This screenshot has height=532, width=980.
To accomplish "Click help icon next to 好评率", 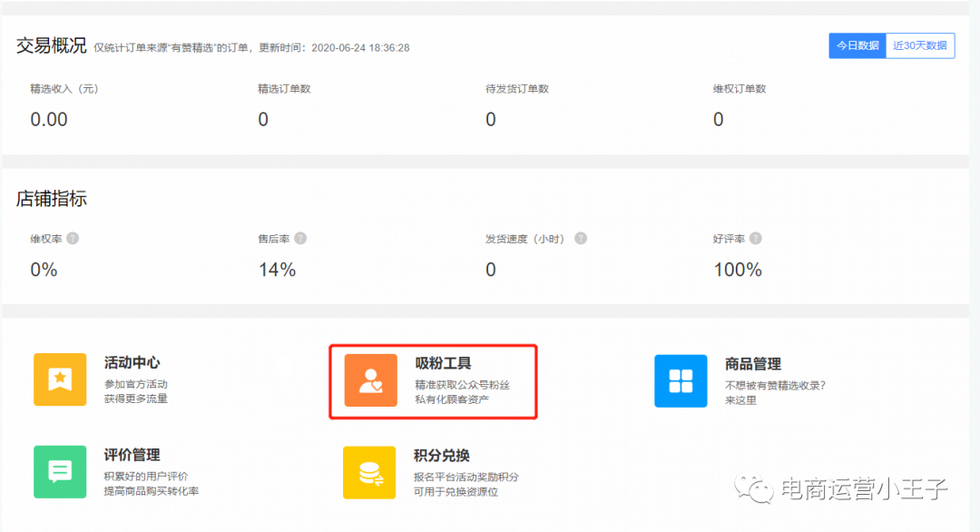I will [755, 239].
